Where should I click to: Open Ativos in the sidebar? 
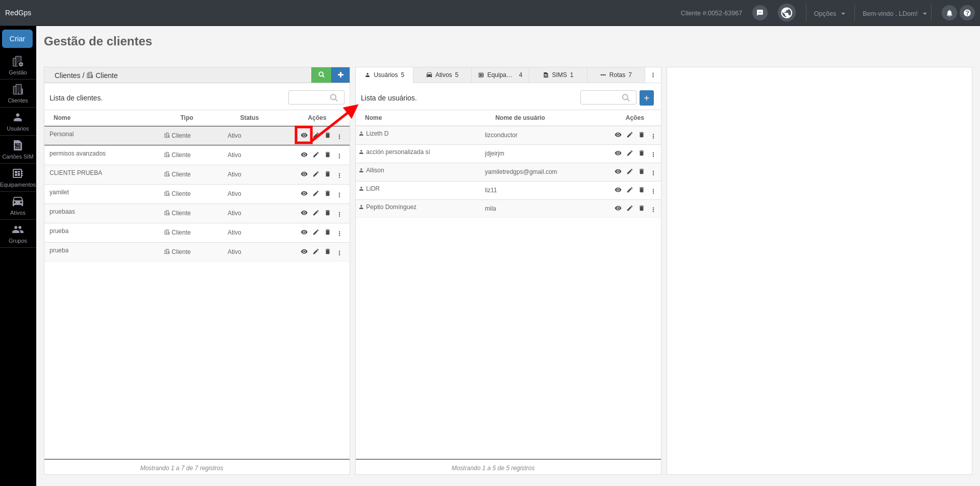[x=18, y=206]
